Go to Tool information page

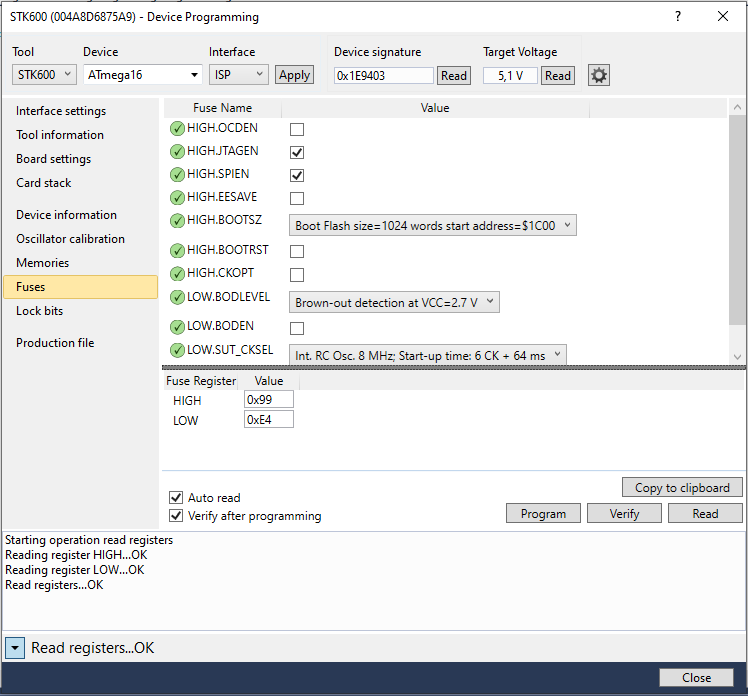point(60,135)
